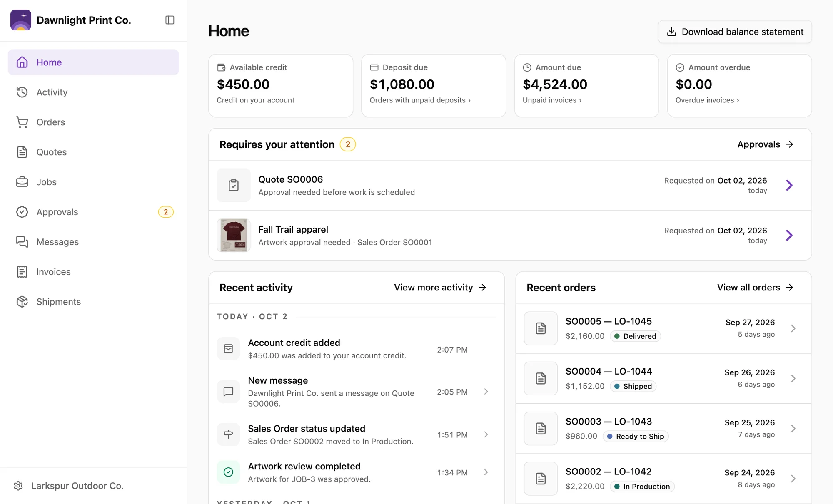Image resolution: width=833 pixels, height=504 pixels.
Task: Click the attention count badge 2
Action: click(348, 144)
